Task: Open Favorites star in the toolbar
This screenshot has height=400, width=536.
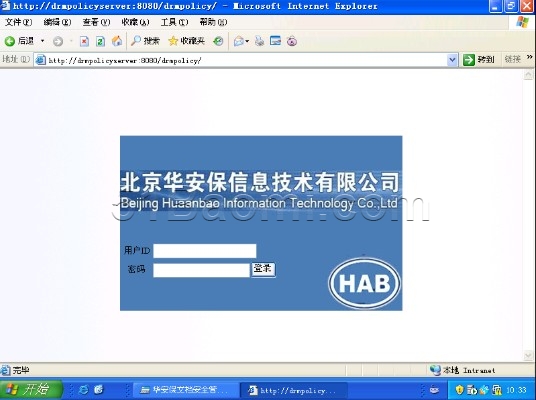Action: pos(173,41)
